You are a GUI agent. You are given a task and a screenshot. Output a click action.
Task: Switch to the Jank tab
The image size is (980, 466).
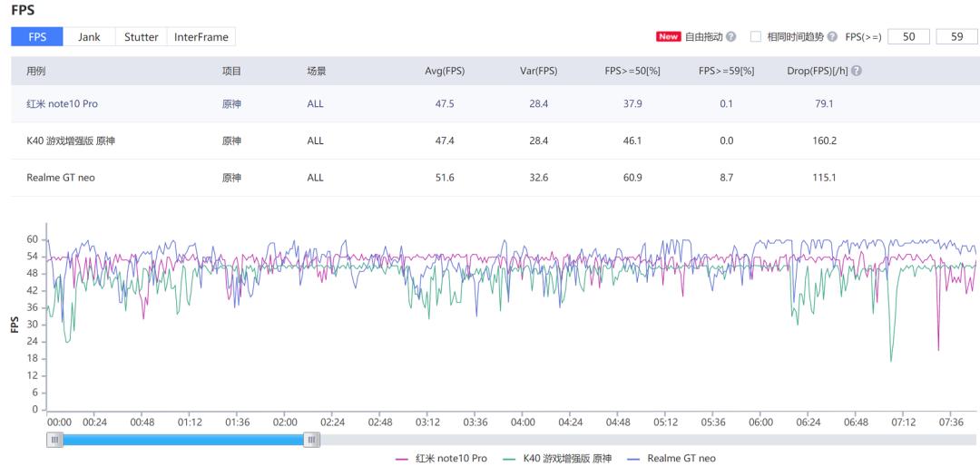(89, 37)
